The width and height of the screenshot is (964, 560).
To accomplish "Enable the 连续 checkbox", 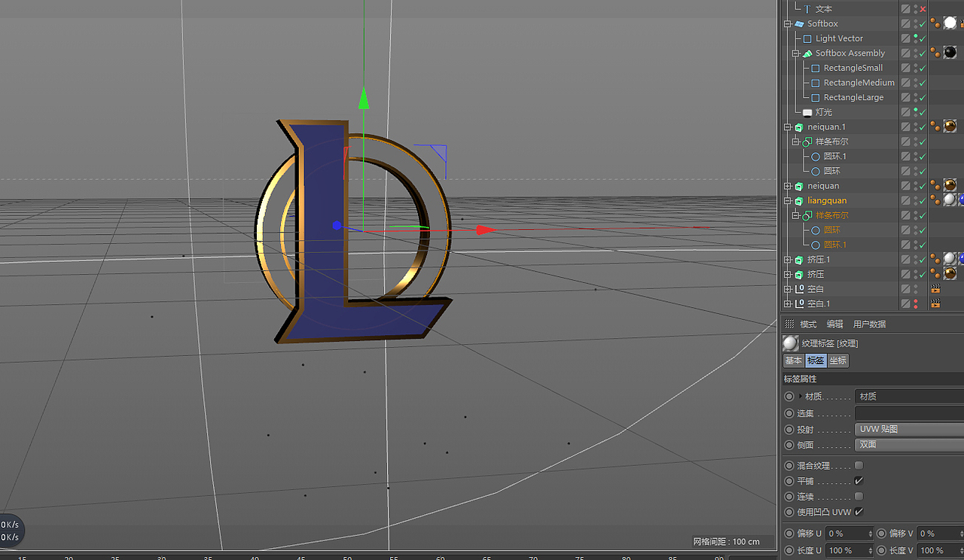I will click(x=859, y=497).
